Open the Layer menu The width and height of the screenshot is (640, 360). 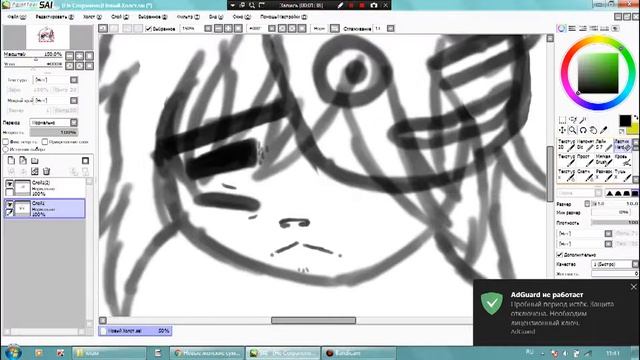pyautogui.click(x=120, y=17)
